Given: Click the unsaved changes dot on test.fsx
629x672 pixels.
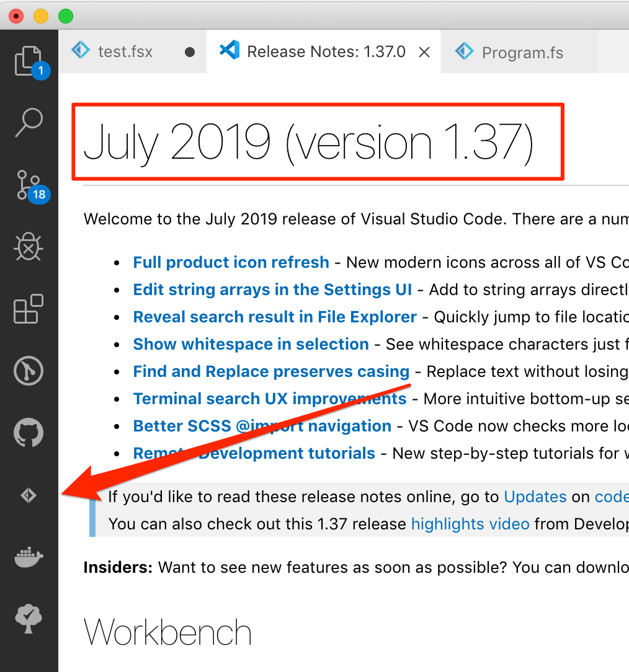Looking at the screenshot, I should coord(189,53).
